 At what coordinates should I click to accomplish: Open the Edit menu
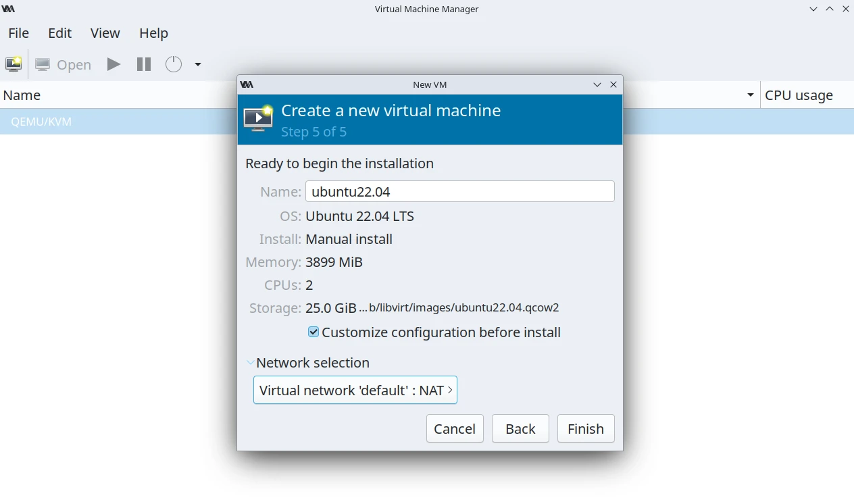click(x=60, y=33)
